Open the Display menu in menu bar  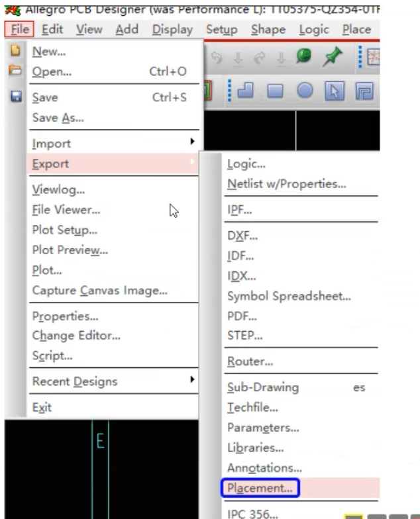coord(172,29)
